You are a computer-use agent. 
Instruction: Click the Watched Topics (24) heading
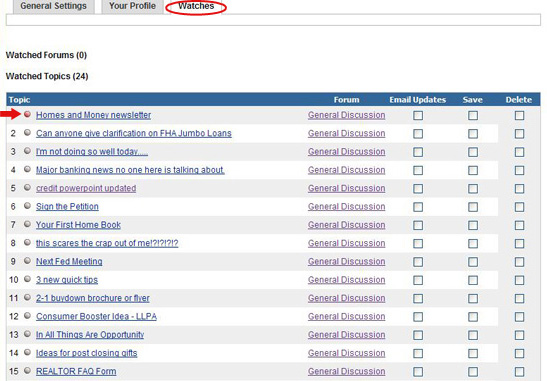47,76
